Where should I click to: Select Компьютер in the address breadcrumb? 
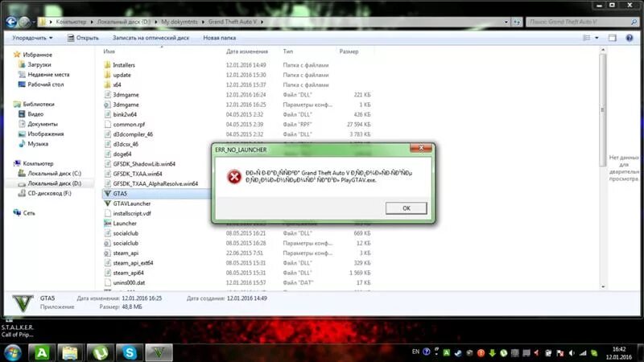point(71,22)
